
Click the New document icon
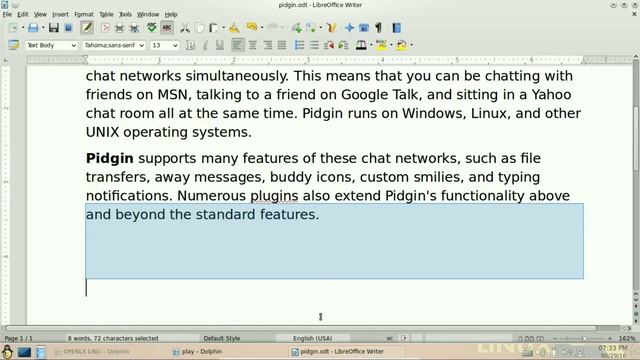coord(13,28)
